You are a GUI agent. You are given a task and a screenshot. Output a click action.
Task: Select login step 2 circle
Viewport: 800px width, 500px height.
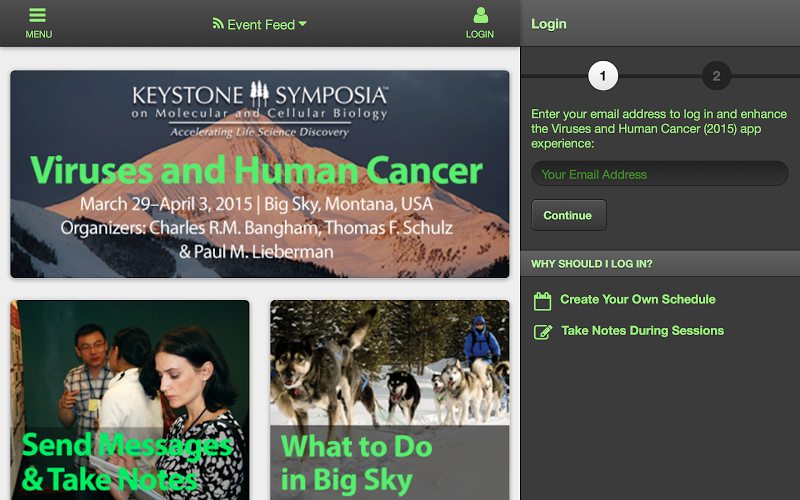[x=716, y=76]
